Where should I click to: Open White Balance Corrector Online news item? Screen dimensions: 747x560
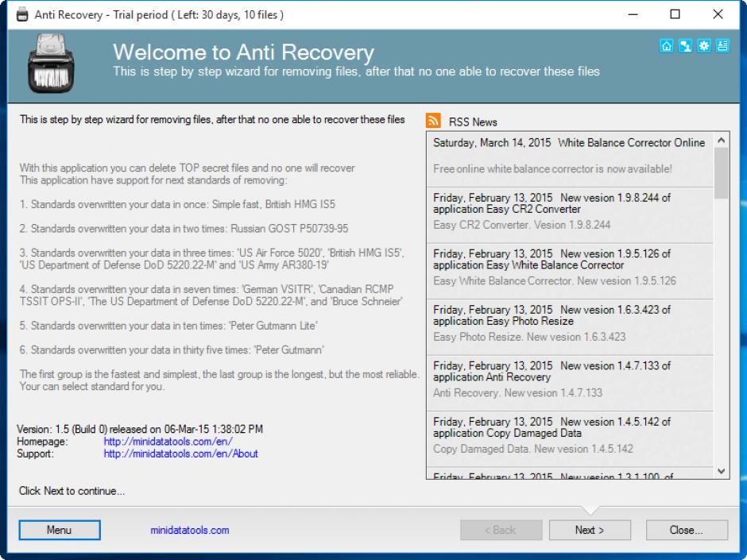[x=570, y=159]
